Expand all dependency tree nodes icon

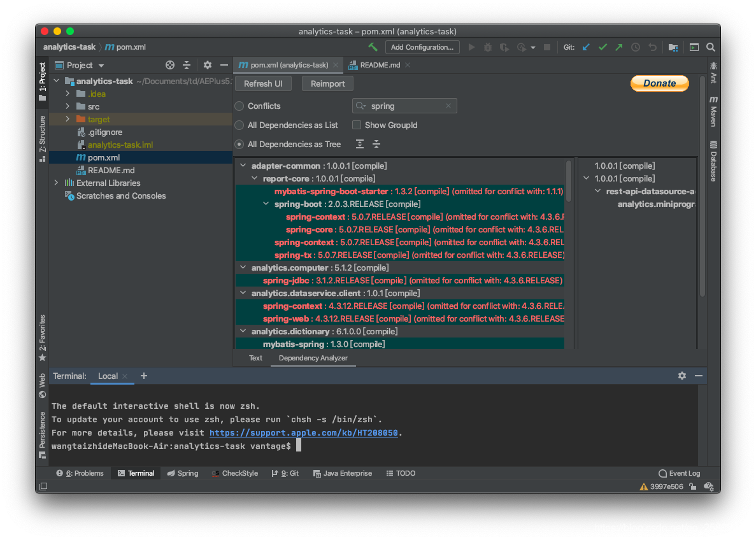pos(360,144)
